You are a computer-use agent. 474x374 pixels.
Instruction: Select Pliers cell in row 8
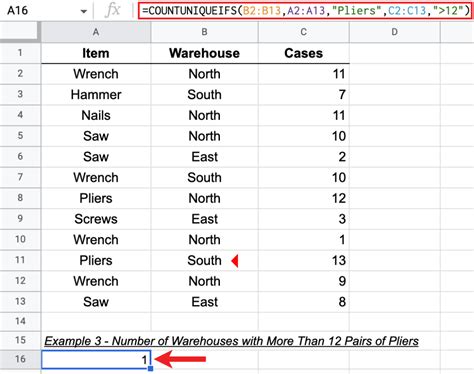96,198
